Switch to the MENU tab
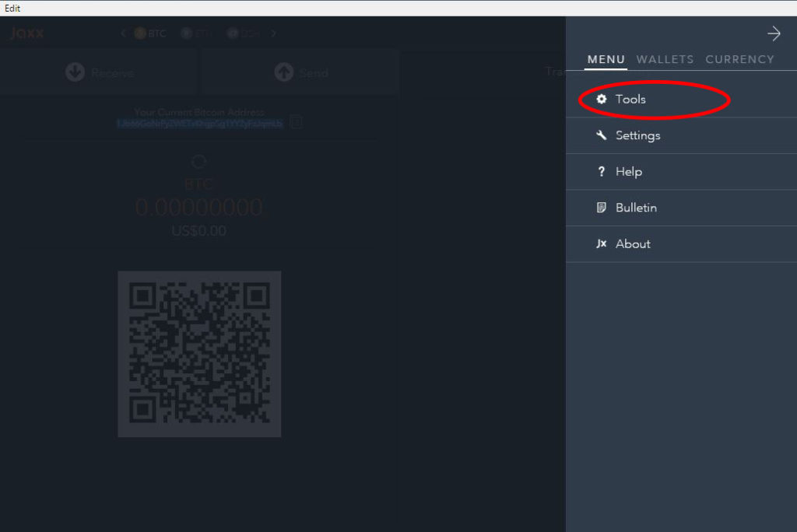 [606, 59]
